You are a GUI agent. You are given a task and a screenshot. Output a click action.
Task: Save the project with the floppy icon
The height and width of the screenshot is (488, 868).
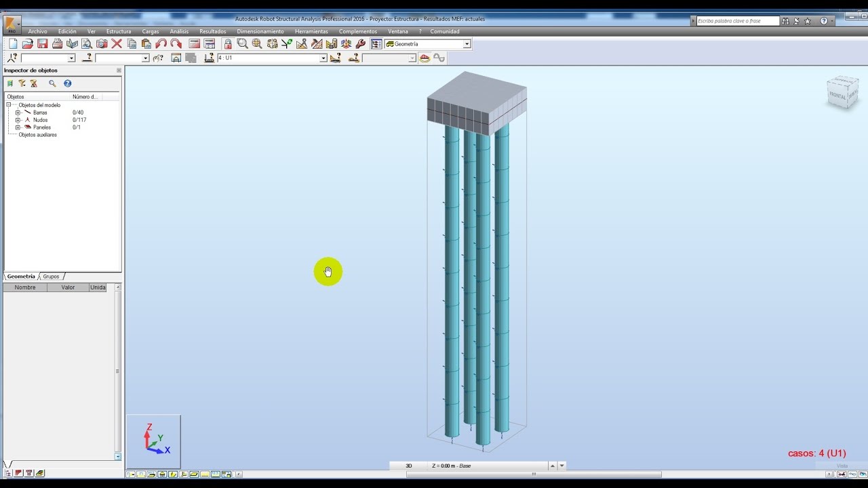click(42, 44)
